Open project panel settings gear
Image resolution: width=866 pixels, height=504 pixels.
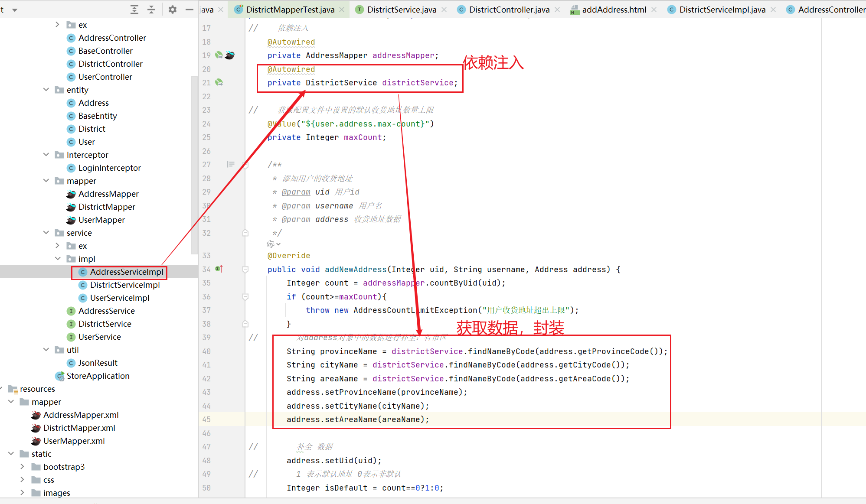tap(173, 10)
